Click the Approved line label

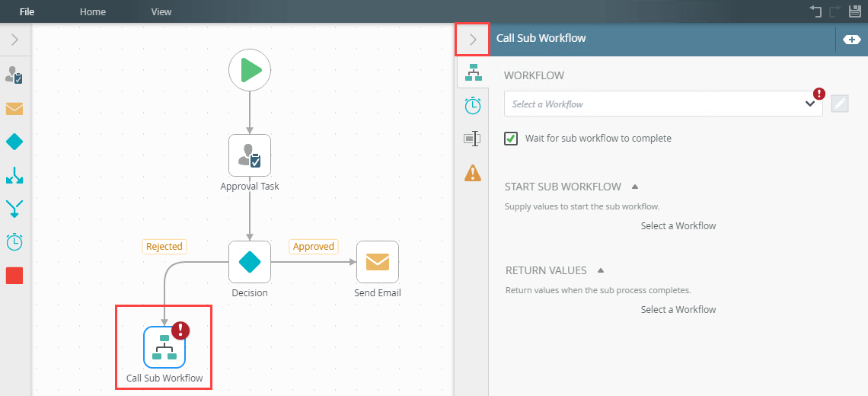click(x=314, y=247)
